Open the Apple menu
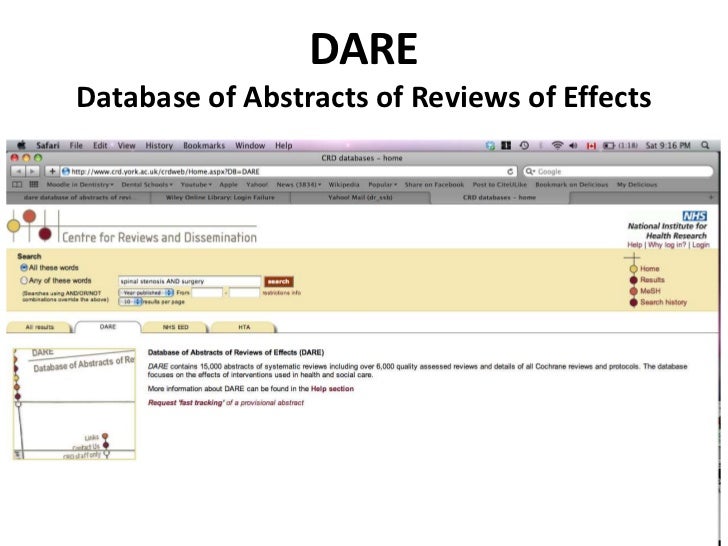728x546 pixels. [21, 145]
